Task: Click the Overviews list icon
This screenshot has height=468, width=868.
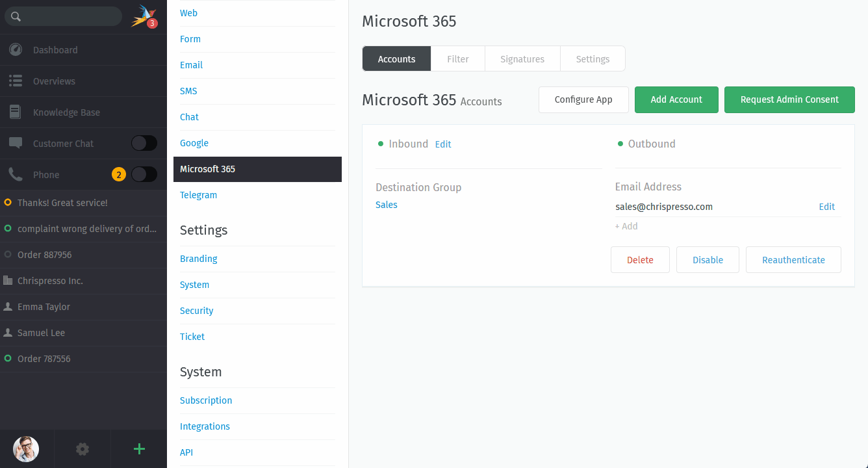Action: coord(16,81)
